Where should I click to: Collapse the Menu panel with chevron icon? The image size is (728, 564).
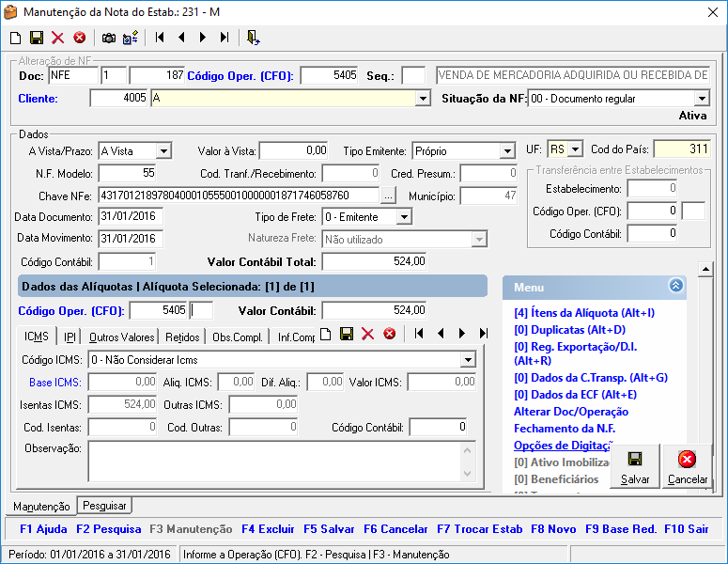click(x=676, y=287)
